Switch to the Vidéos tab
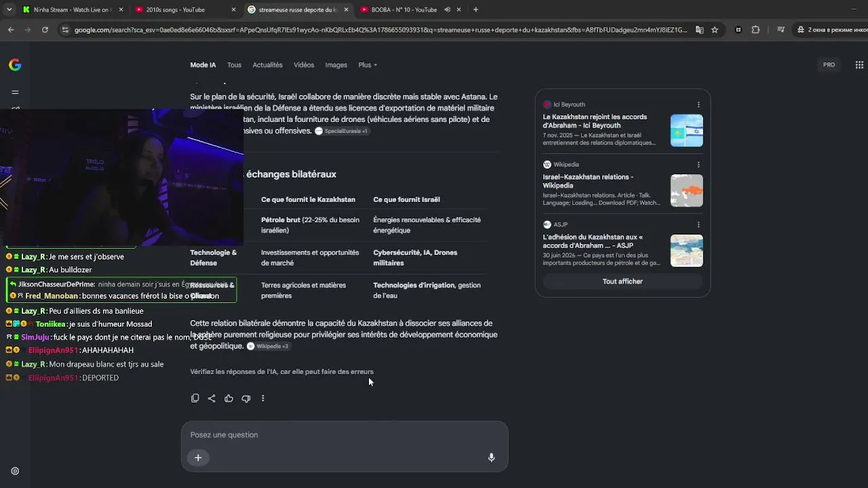Viewport: 868px width, 488px height. pos(304,65)
